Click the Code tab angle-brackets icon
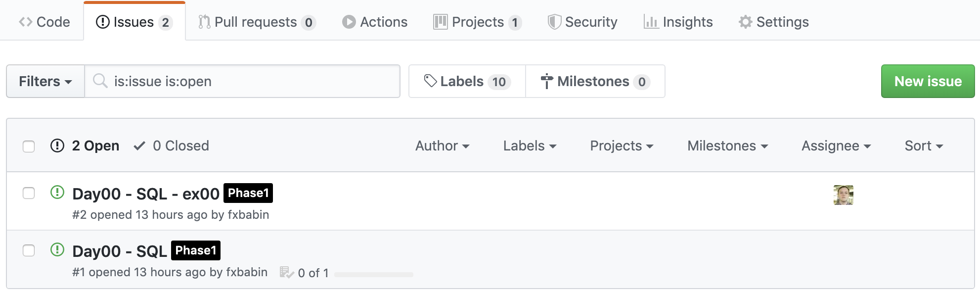 point(26,22)
